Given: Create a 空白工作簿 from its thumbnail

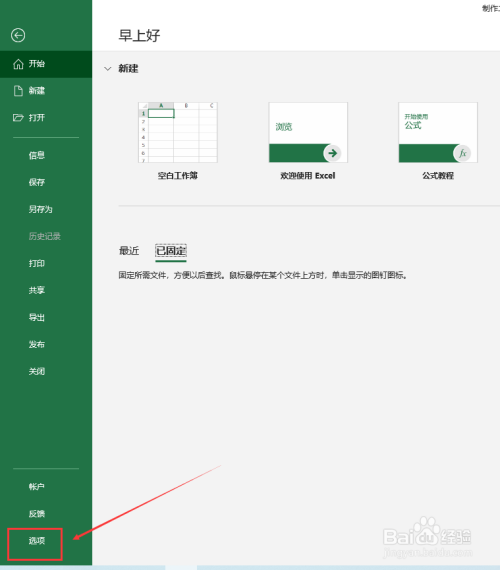Looking at the screenshot, I should (x=178, y=132).
